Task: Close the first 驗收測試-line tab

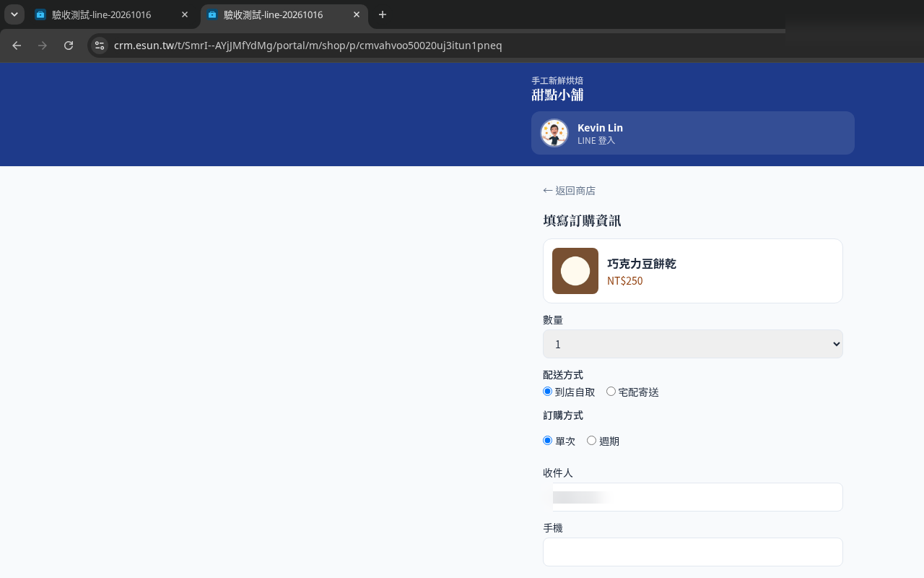Action: (185, 14)
